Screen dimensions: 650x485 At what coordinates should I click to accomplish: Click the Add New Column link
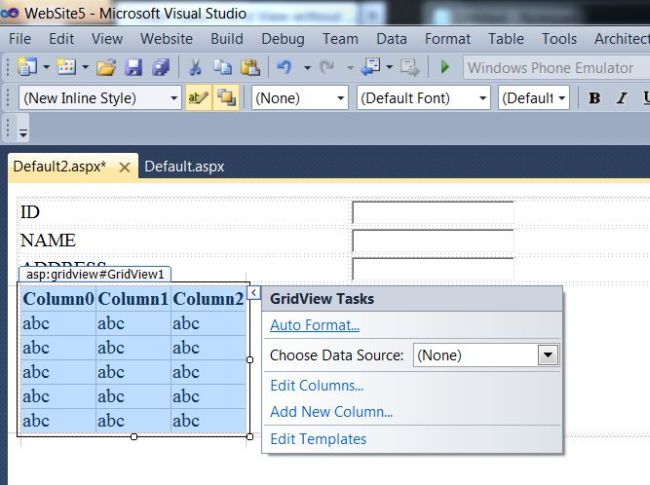pyautogui.click(x=331, y=411)
